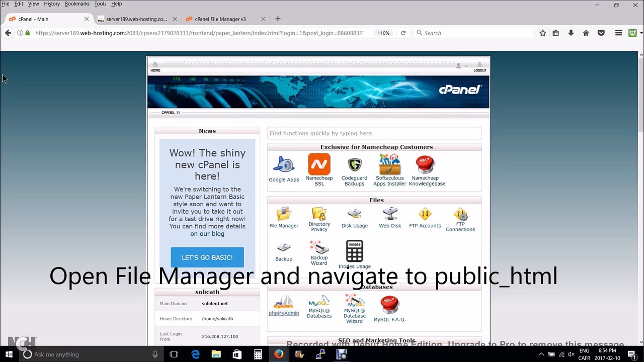Open Calculator from the taskbar

258,354
